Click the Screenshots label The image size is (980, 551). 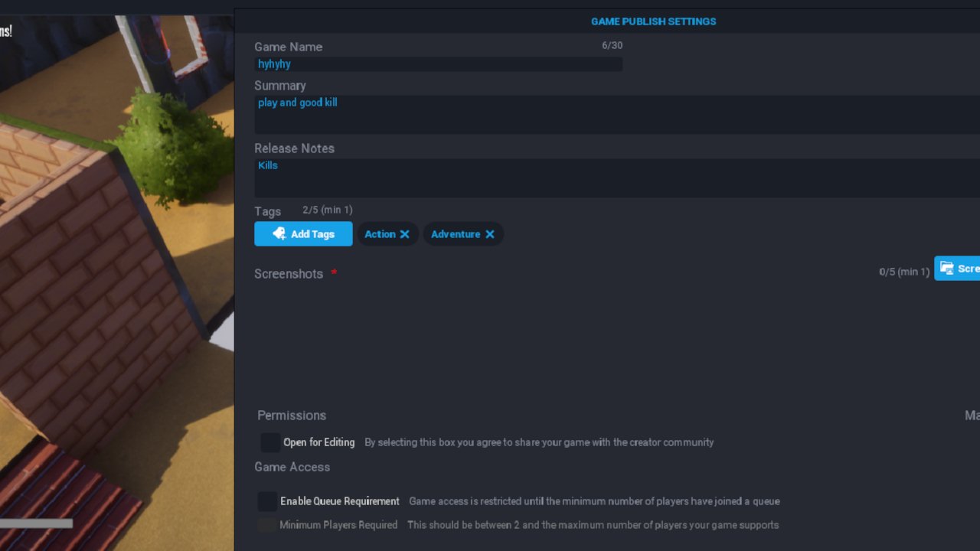point(289,274)
